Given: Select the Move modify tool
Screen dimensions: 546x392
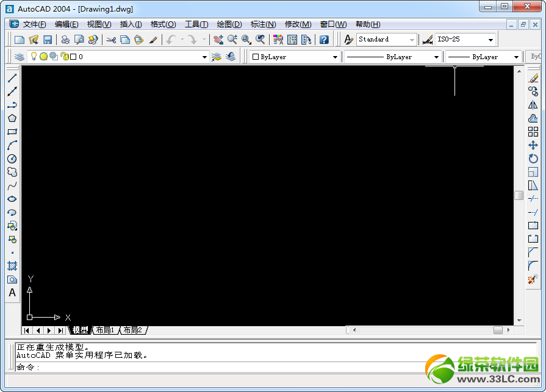Looking at the screenshot, I should (x=533, y=145).
